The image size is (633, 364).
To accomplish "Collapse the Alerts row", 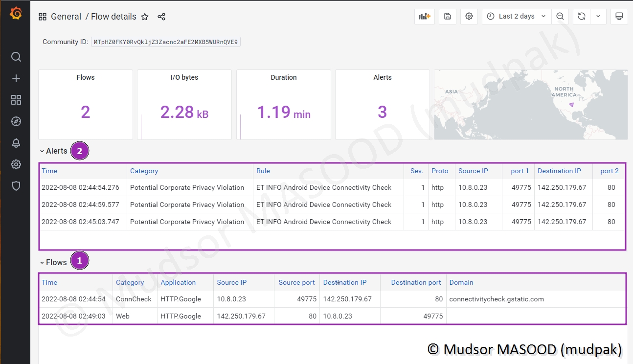I will point(54,151).
